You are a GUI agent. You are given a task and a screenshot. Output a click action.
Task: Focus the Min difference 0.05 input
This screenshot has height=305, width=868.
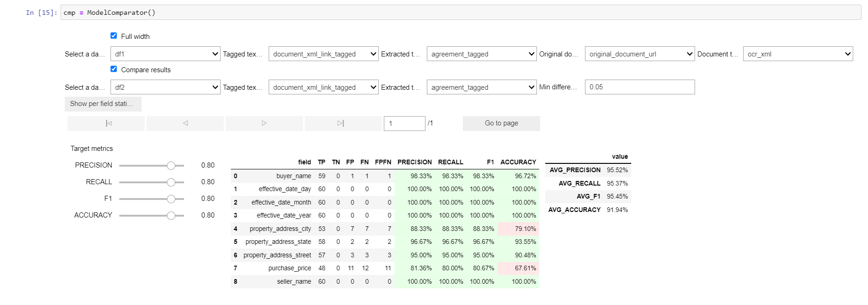coord(640,87)
